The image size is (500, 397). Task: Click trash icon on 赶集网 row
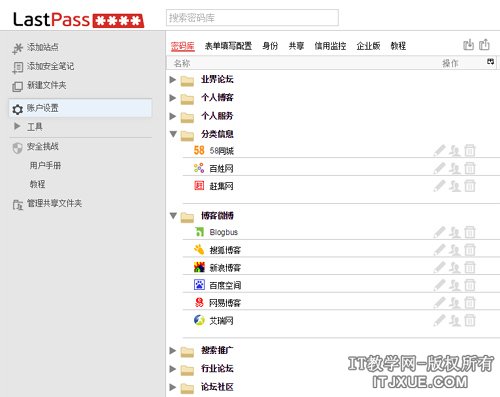[x=470, y=186]
